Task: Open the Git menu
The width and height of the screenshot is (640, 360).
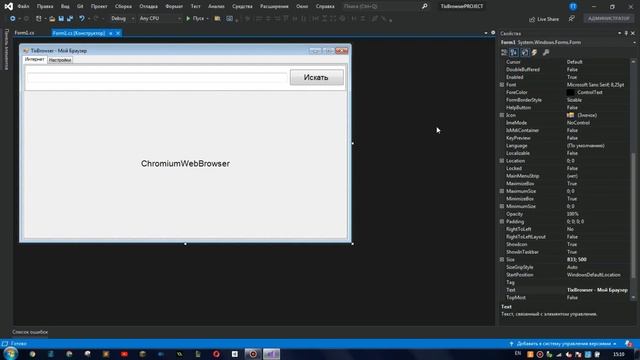Action: [x=80, y=6]
